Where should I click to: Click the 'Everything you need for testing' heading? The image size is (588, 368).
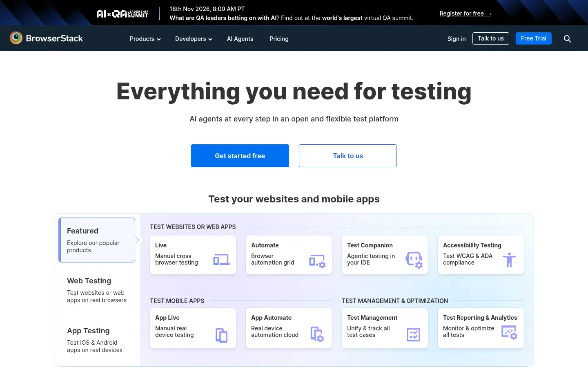click(x=294, y=91)
